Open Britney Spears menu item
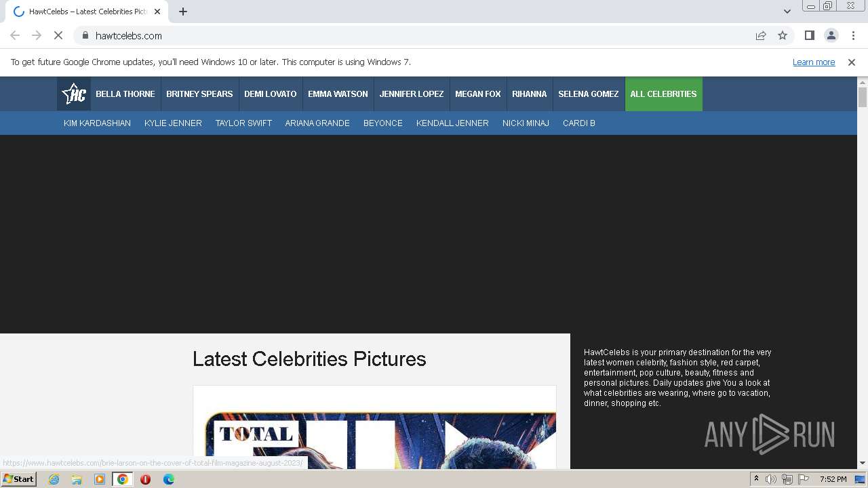The image size is (868, 488). tap(199, 94)
